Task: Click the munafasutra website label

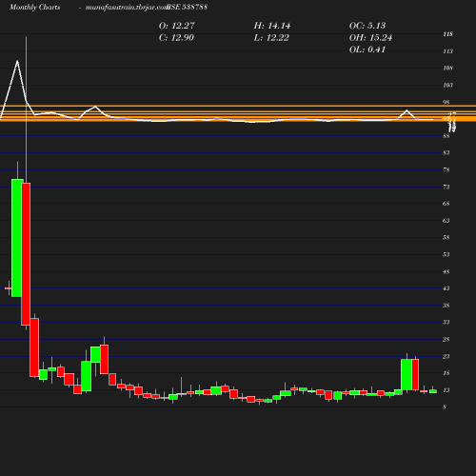Action: [x=127, y=7]
